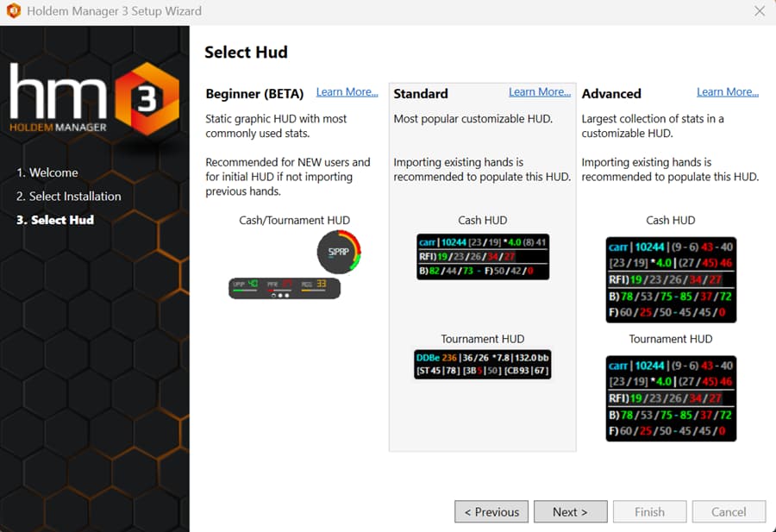Open Learn More for Advanced HUD
The height and width of the screenshot is (532, 776).
(x=729, y=91)
